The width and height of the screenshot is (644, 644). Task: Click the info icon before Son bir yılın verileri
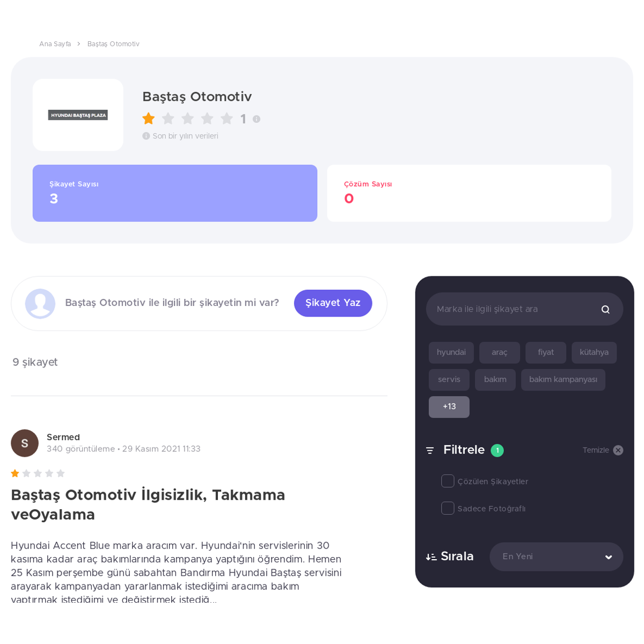[x=146, y=136]
